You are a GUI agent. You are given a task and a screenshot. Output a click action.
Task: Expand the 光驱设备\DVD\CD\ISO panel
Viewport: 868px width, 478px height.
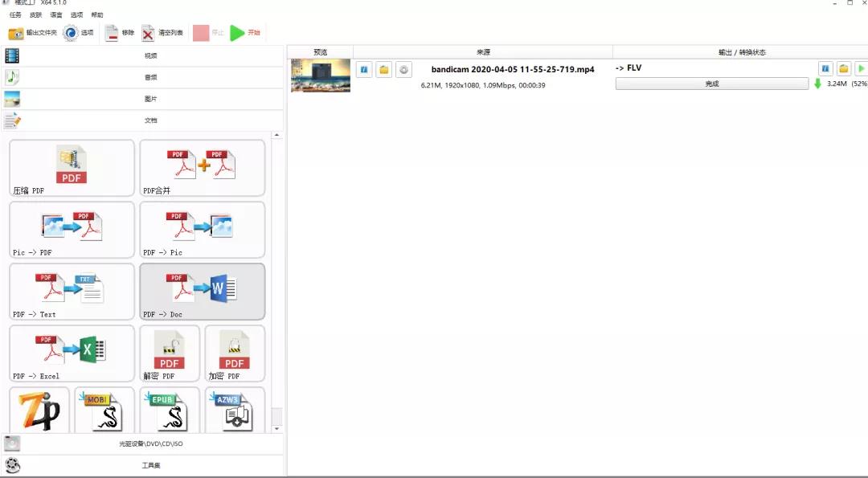pos(143,443)
